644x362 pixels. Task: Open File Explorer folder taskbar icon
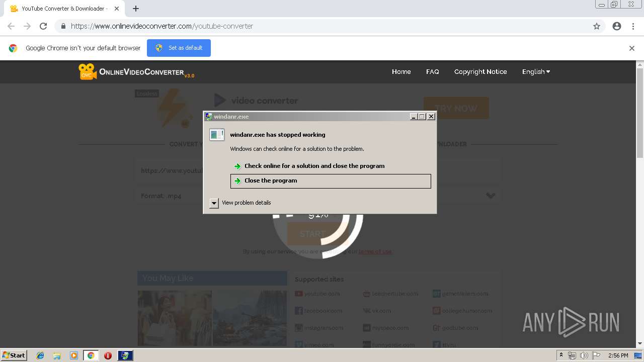[x=57, y=355]
